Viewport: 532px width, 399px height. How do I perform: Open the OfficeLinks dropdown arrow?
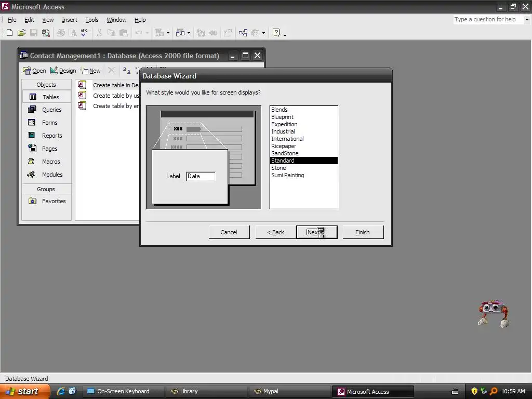point(168,33)
